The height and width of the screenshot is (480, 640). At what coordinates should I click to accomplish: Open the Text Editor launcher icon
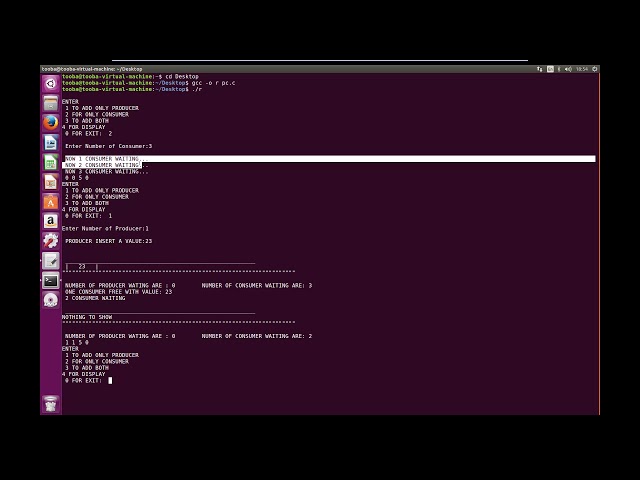tap(51, 261)
